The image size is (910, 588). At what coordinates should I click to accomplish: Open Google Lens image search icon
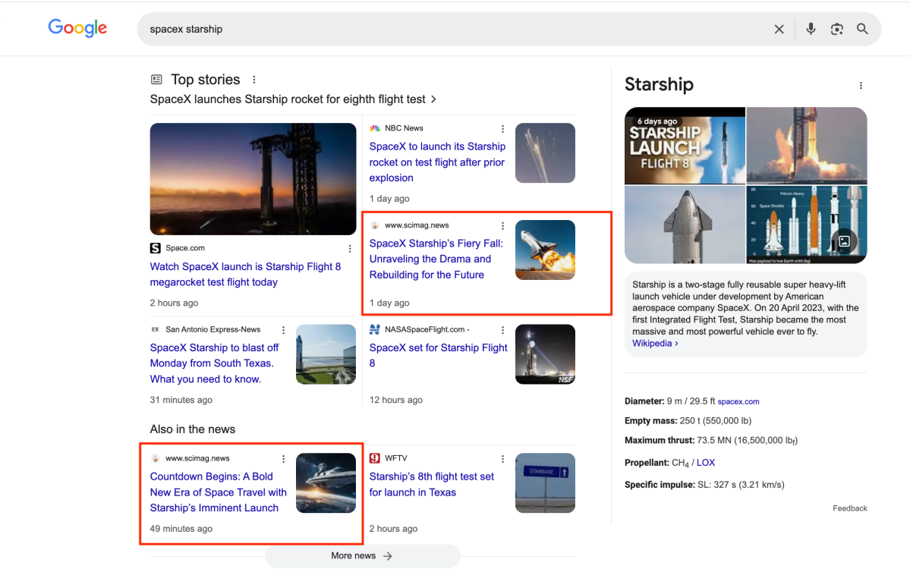point(836,29)
